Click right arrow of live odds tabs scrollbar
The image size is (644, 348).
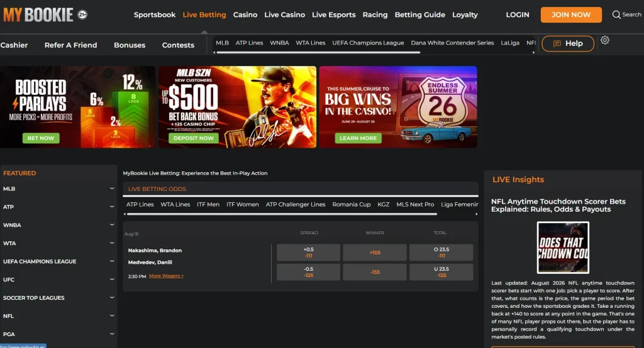477,214
